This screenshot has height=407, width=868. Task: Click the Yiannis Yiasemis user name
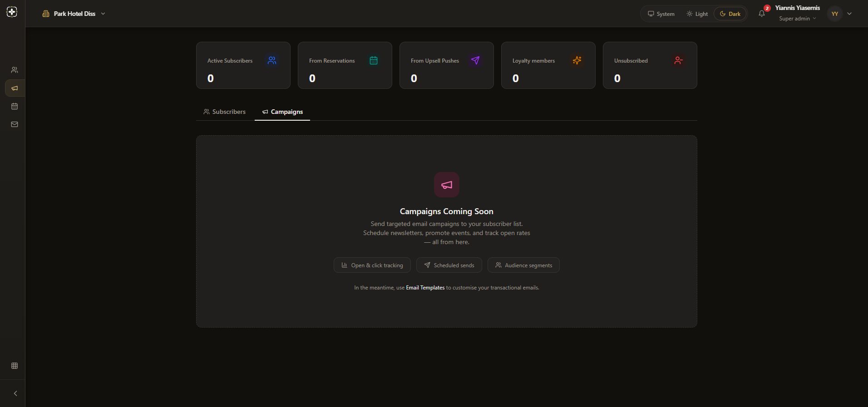click(x=797, y=8)
